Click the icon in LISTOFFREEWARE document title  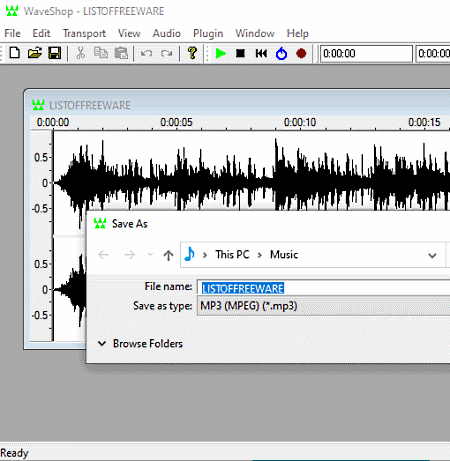(38, 105)
